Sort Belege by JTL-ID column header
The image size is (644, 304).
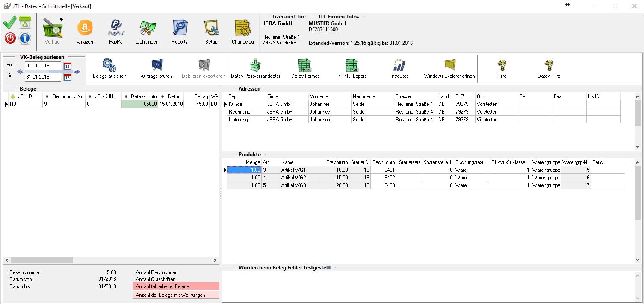25,96
